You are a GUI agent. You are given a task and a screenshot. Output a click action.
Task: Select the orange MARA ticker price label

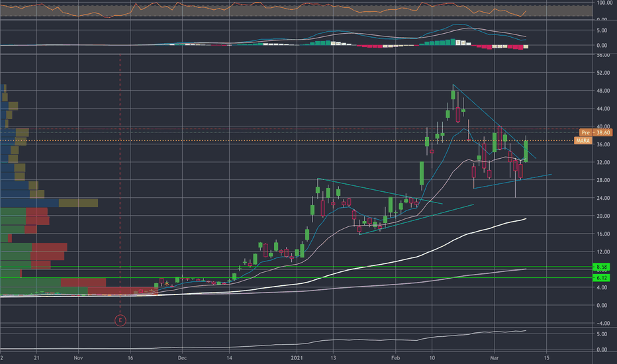(x=583, y=140)
